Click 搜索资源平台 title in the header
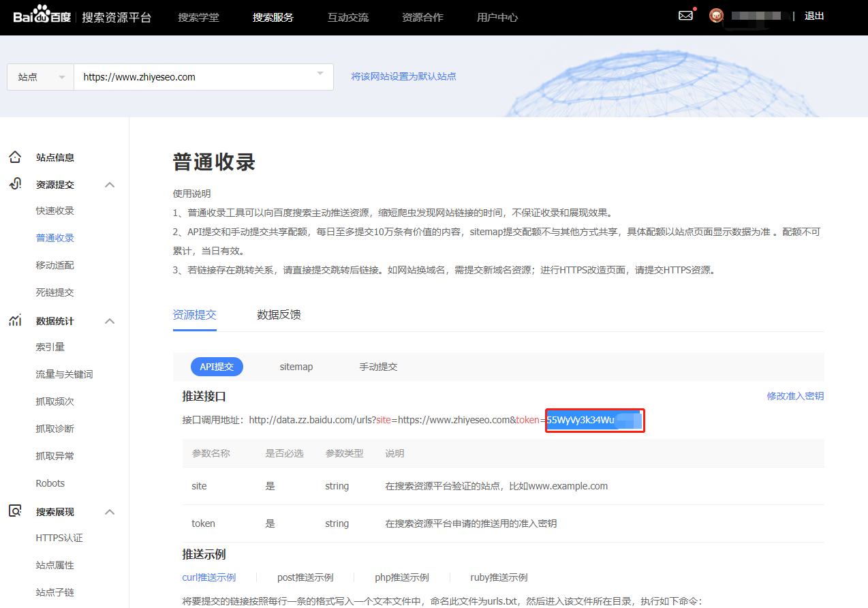The width and height of the screenshot is (868, 608). click(x=117, y=17)
